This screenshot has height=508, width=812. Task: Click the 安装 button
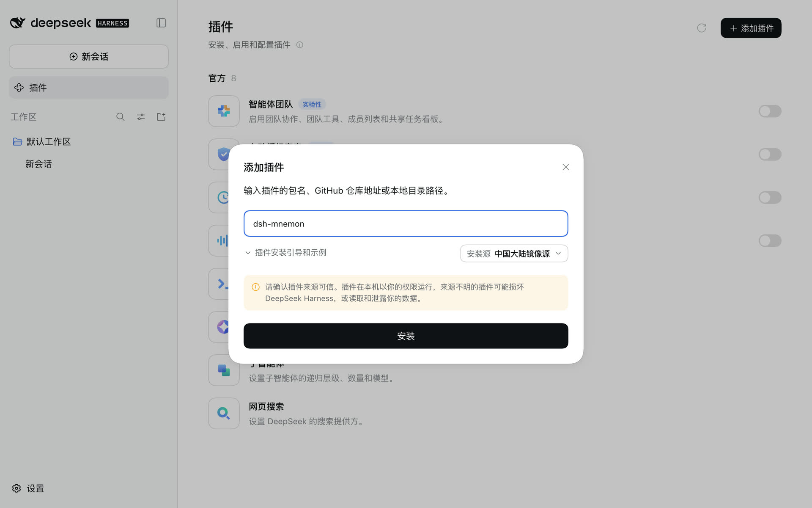pyautogui.click(x=406, y=336)
